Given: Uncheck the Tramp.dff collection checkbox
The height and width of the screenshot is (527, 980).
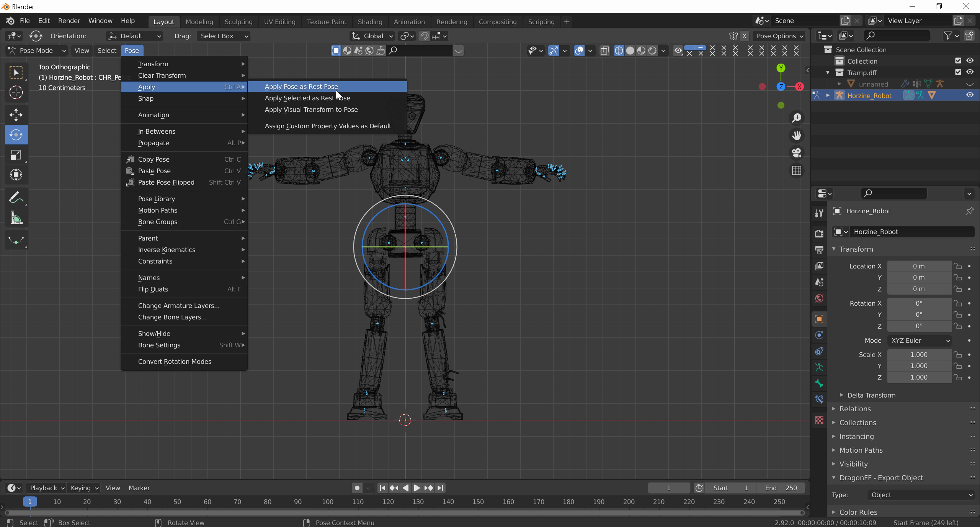Looking at the screenshot, I should click(958, 72).
